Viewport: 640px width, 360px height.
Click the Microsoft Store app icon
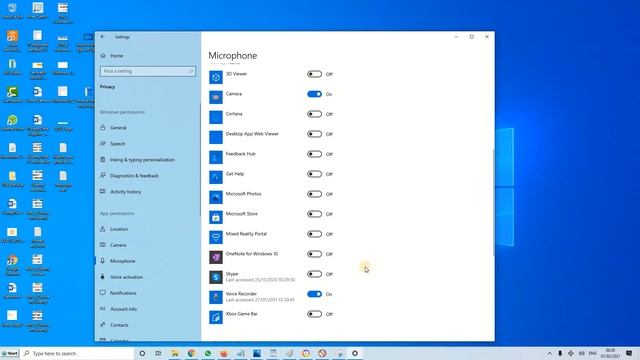216,217
